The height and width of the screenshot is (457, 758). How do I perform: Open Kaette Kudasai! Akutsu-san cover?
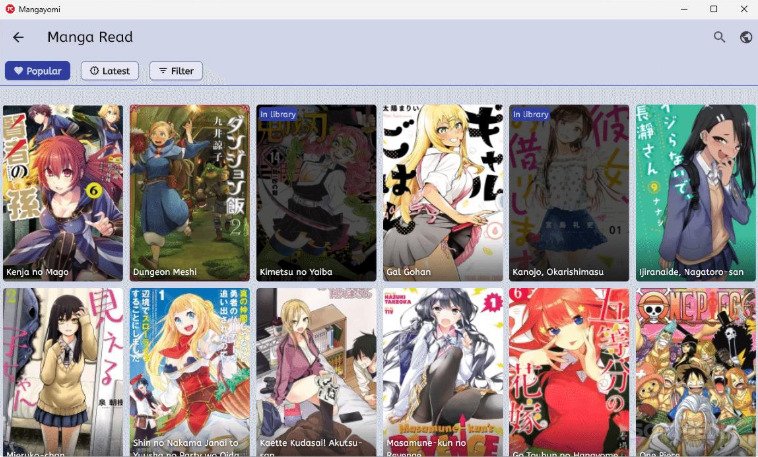[316, 372]
